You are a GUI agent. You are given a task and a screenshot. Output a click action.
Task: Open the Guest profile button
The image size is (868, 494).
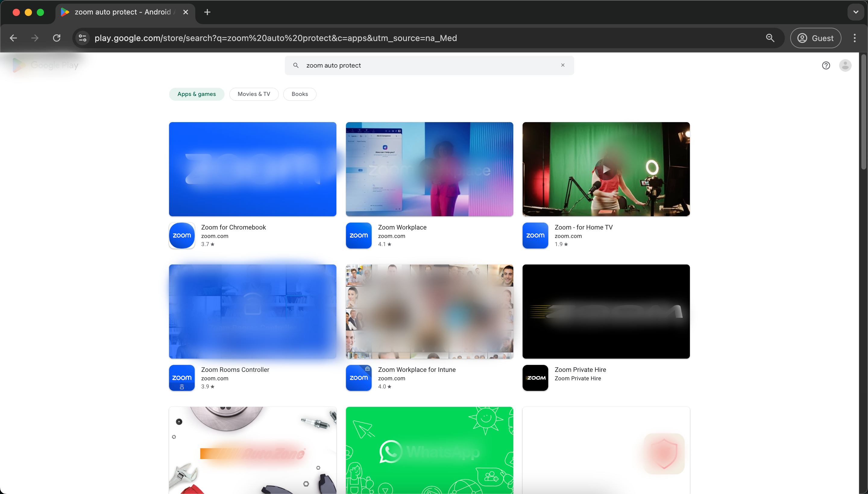[816, 38]
